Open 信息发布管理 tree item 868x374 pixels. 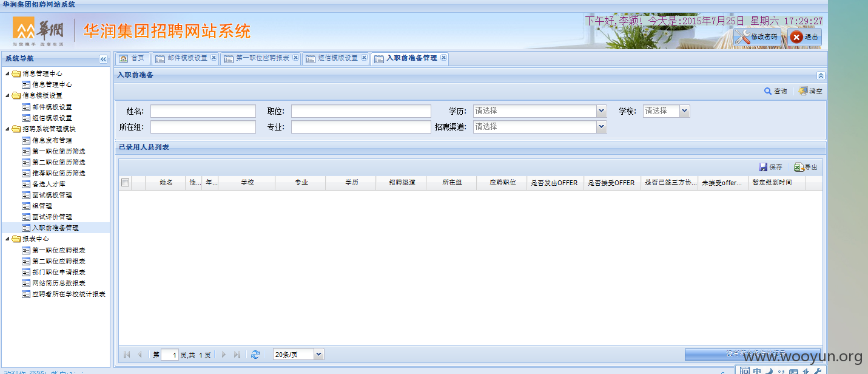52,140
